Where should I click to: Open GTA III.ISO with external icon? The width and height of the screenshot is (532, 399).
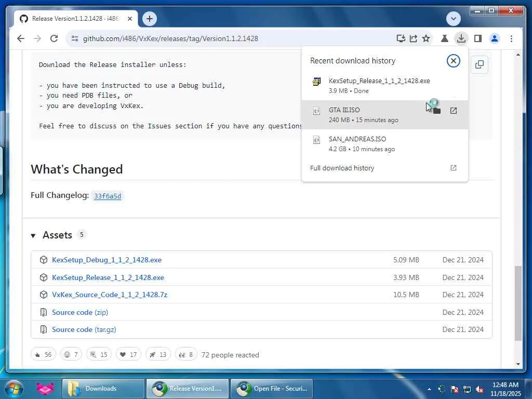pyautogui.click(x=453, y=111)
